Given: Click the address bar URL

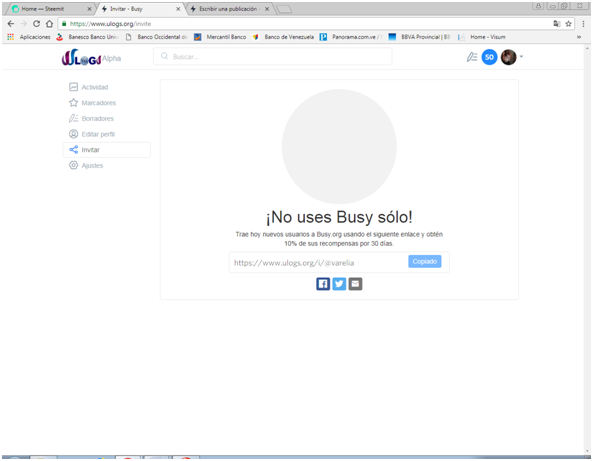Looking at the screenshot, I should pyautogui.click(x=110, y=24).
